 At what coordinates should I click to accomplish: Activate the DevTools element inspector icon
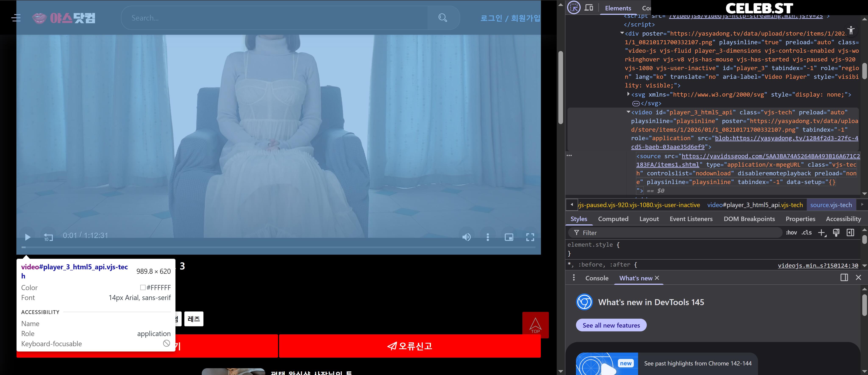coord(574,7)
